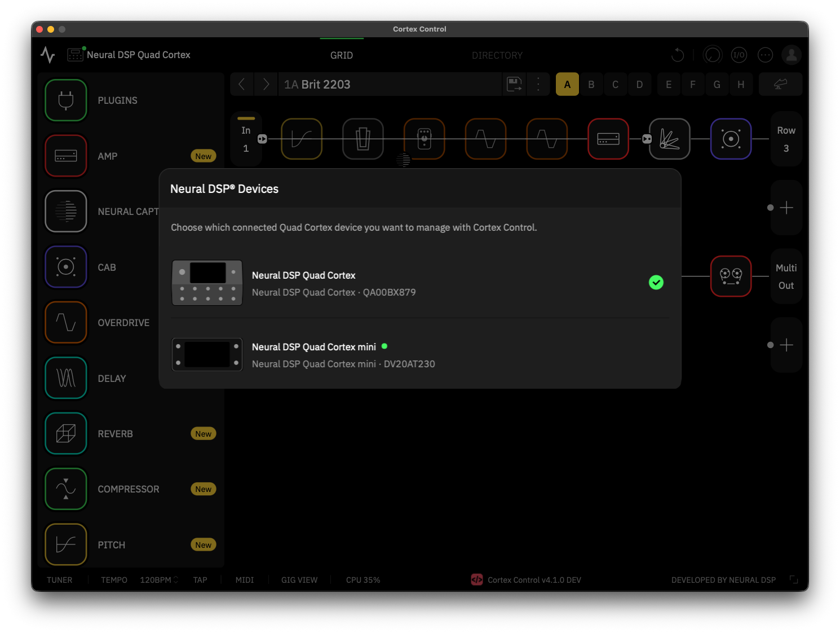Open the circular gauge icon in header
The image size is (840, 633).
[713, 55]
